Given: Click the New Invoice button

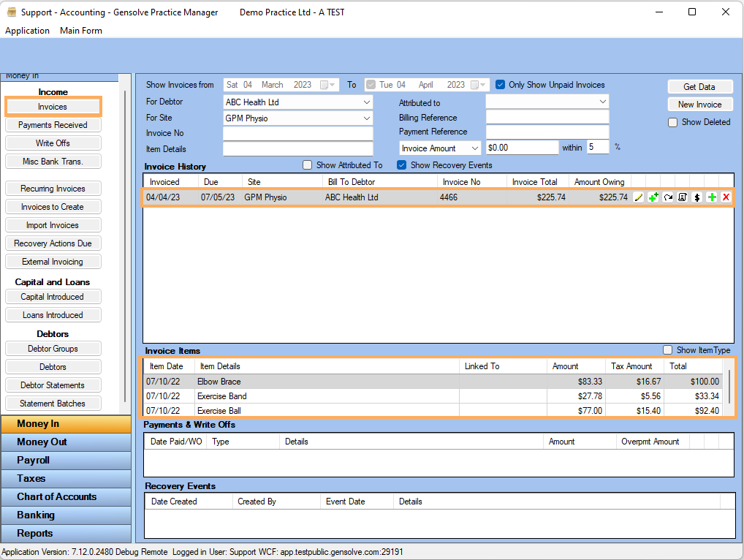Looking at the screenshot, I should [699, 104].
